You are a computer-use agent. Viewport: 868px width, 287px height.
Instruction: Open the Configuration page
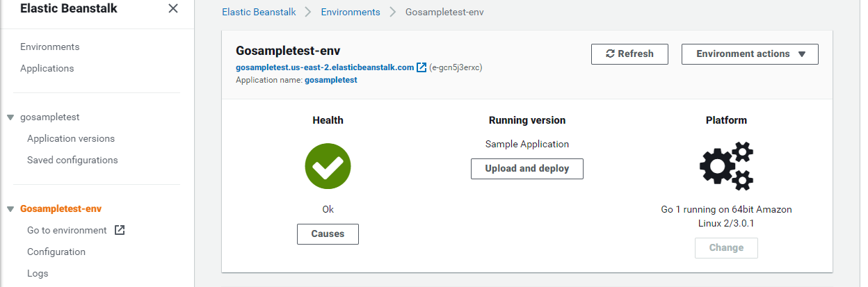[x=56, y=252]
